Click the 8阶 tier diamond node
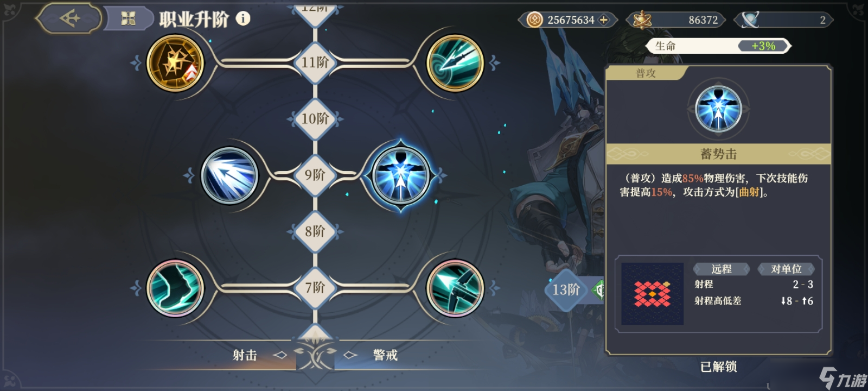Image resolution: width=868 pixels, height=391 pixels. (315, 231)
